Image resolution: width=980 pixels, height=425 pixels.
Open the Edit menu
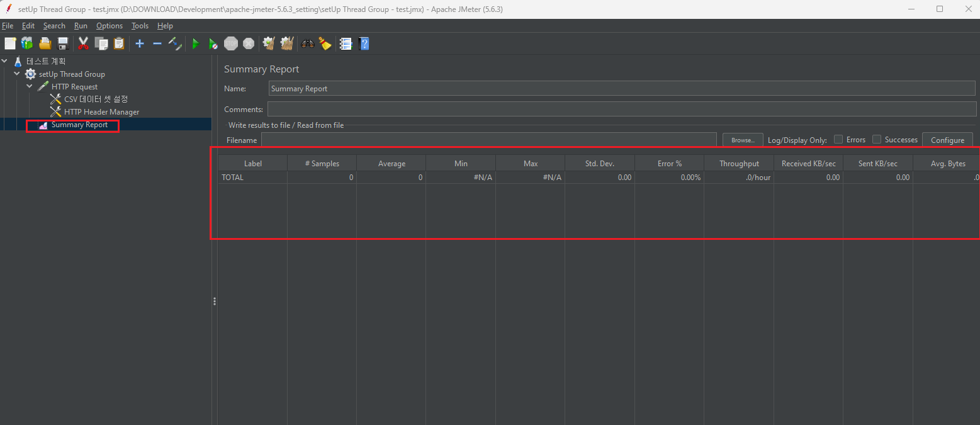pos(28,26)
